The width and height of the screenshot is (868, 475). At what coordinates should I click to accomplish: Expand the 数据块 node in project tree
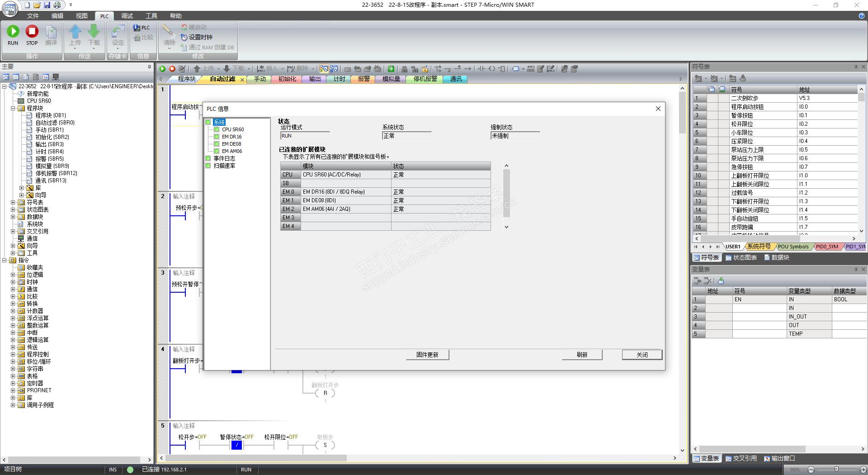13,217
